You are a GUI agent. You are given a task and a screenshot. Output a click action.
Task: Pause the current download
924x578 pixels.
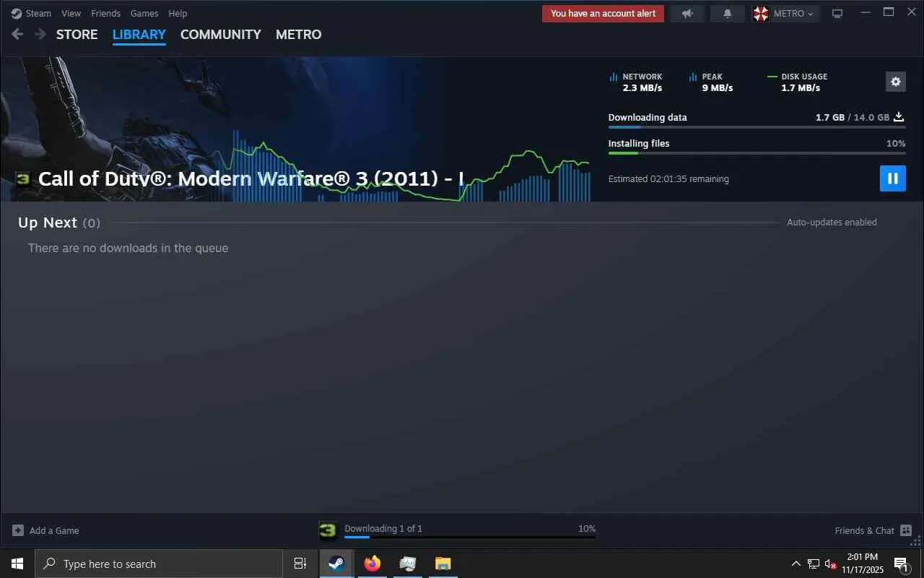click(x=893, y=178)
